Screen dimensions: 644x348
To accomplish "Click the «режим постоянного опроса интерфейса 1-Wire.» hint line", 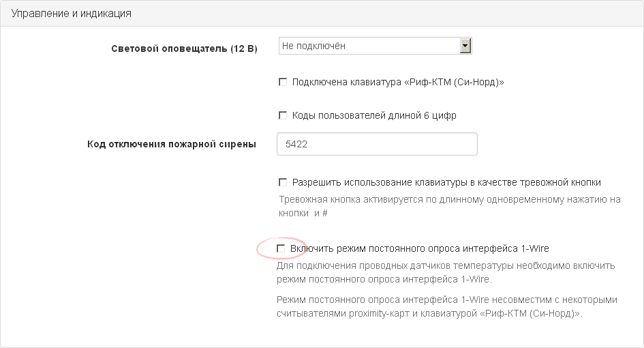I will click(384, 279).
